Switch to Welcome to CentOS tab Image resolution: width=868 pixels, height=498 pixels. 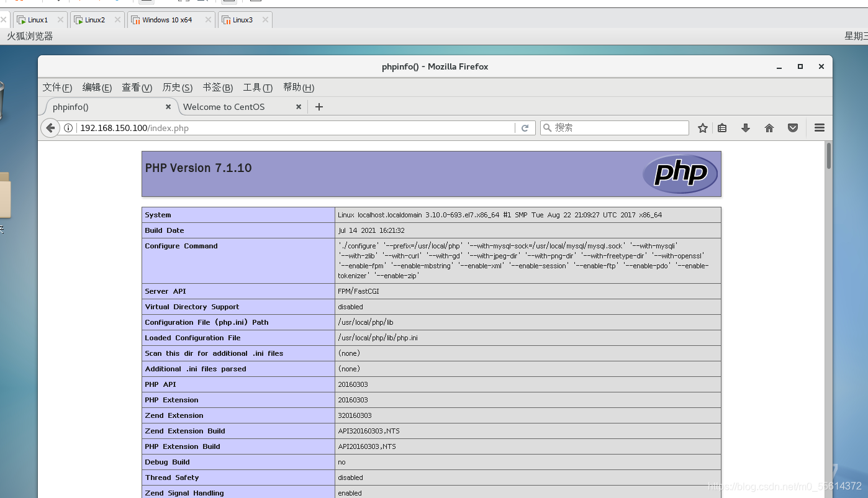(x=242, y=107)
